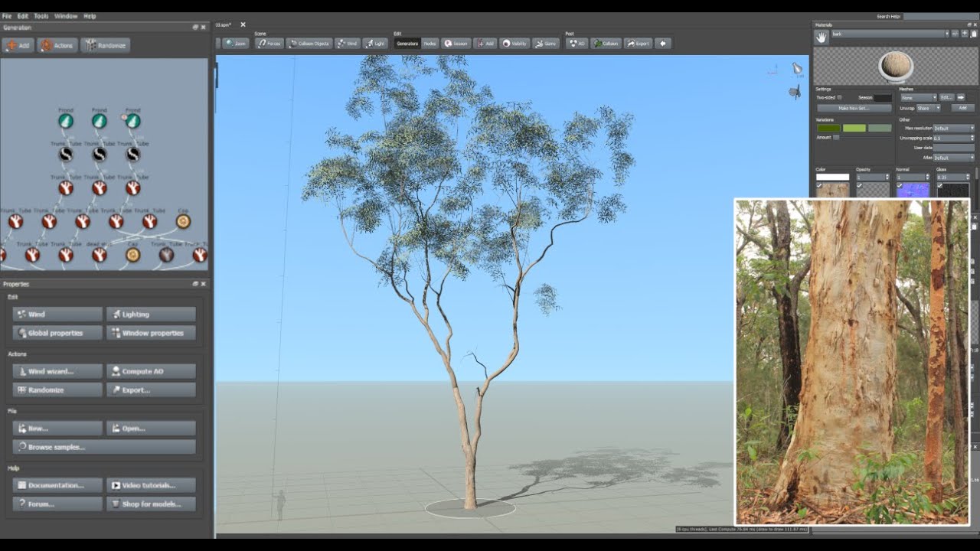Select the Cap node in the bottom row

click(x=133, y=255)
